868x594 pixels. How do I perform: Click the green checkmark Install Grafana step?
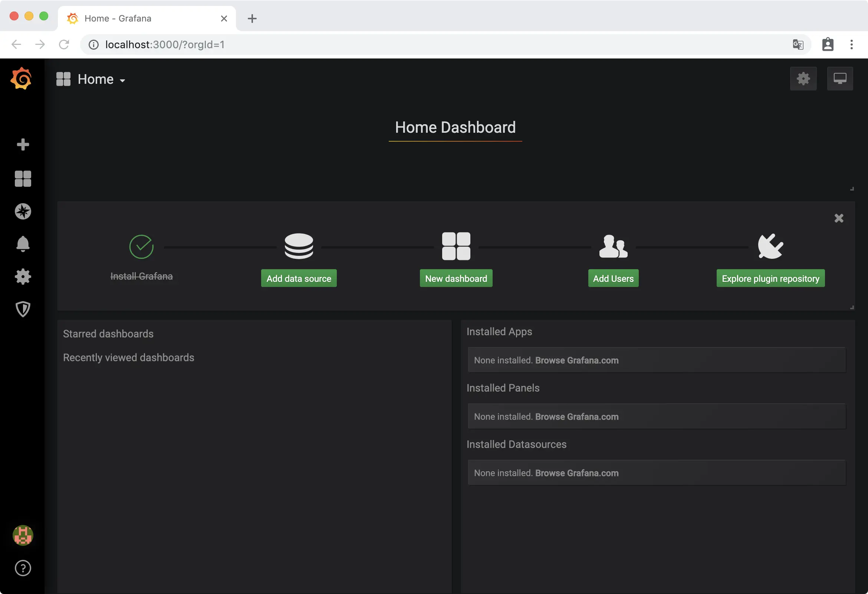click(x=141, y=247)
